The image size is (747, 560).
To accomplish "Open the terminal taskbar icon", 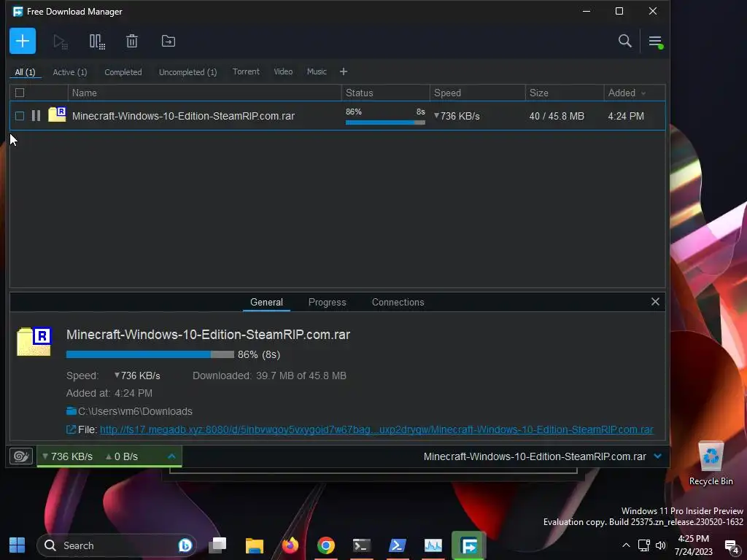I will coord(362,545).
